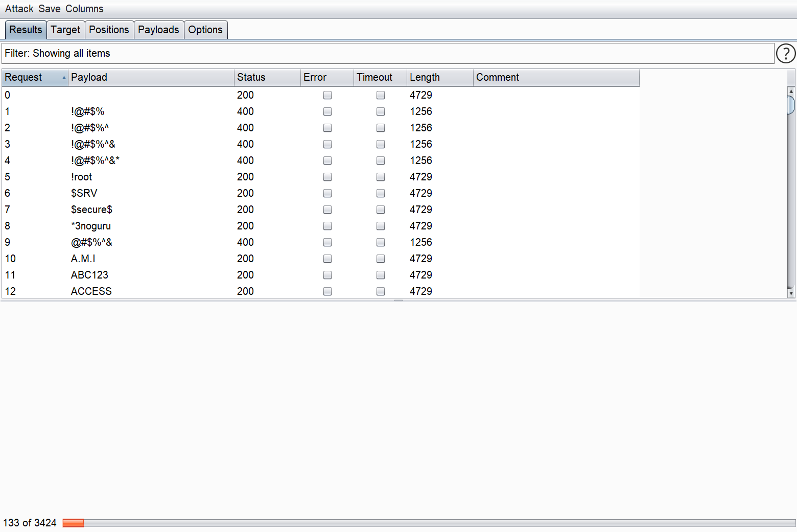Click the attack progress bar

click(x=428, y=523)
